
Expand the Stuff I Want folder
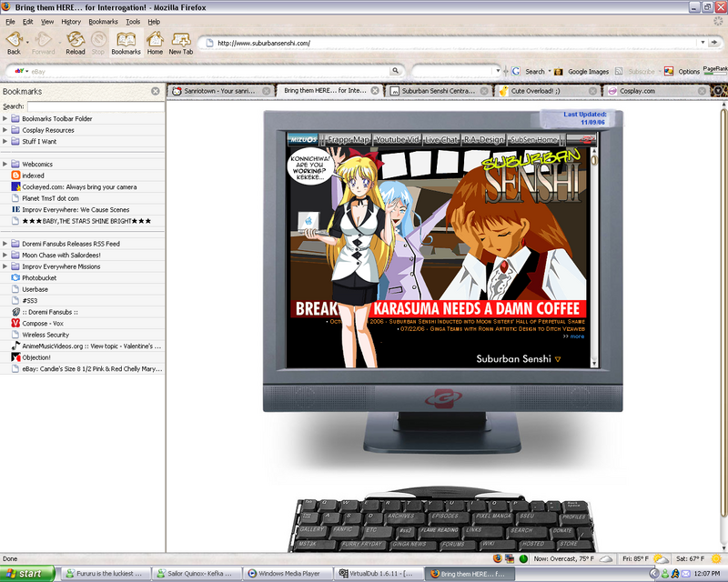tap(5, 141)
